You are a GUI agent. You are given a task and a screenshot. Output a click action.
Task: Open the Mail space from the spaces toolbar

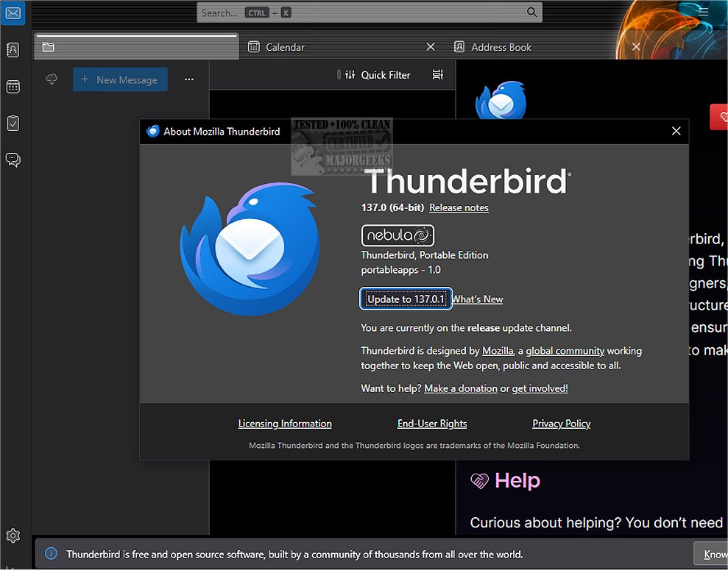[x=13, y=13]
